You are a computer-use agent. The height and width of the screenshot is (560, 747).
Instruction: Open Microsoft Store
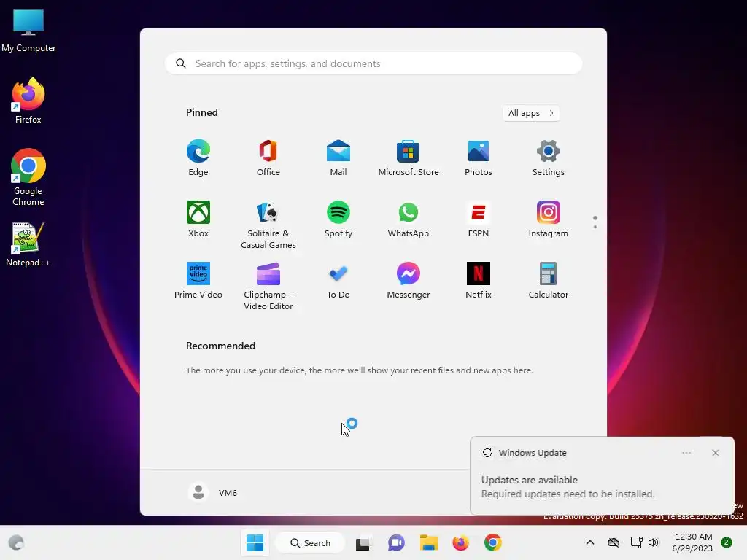(409, 158)
